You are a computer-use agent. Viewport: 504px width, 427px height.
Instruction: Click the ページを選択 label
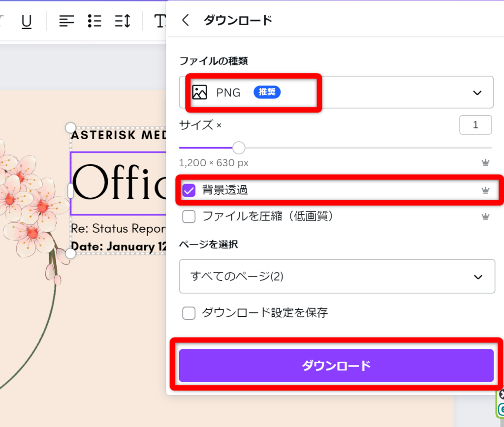tap(208, 244)
